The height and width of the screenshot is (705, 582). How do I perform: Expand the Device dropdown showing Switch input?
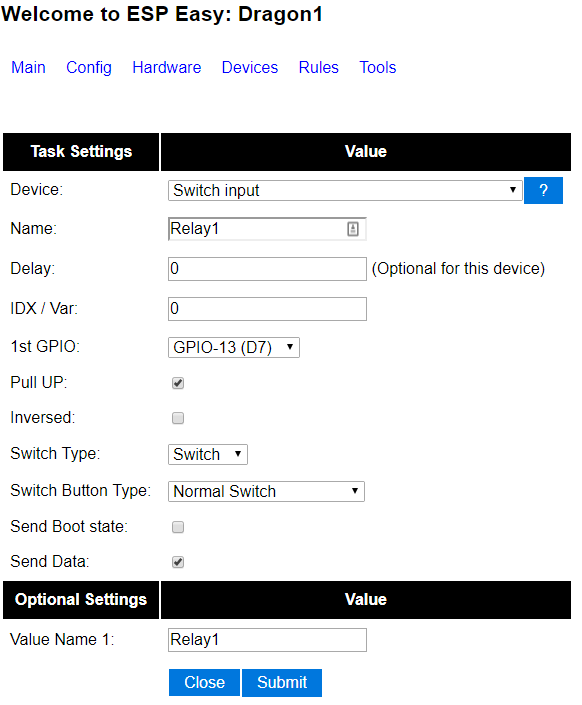[x=345, y=190]
